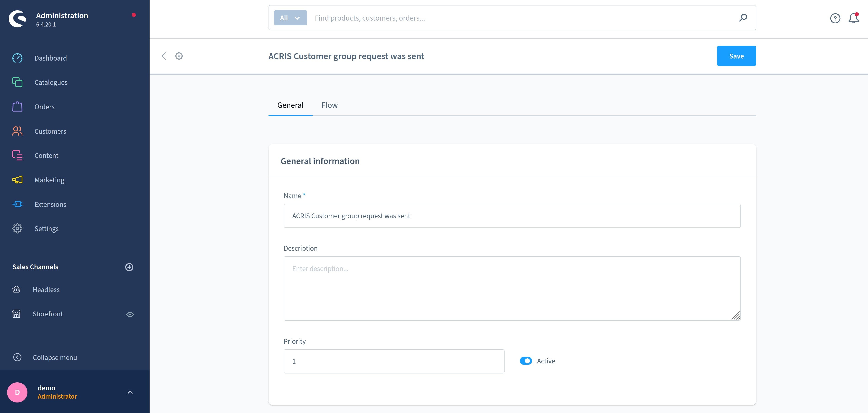Image resolution: width=868 pixels, height=413 pixels.
Task: Click the Collapse menu arrow icon
Action: [17, 357]
